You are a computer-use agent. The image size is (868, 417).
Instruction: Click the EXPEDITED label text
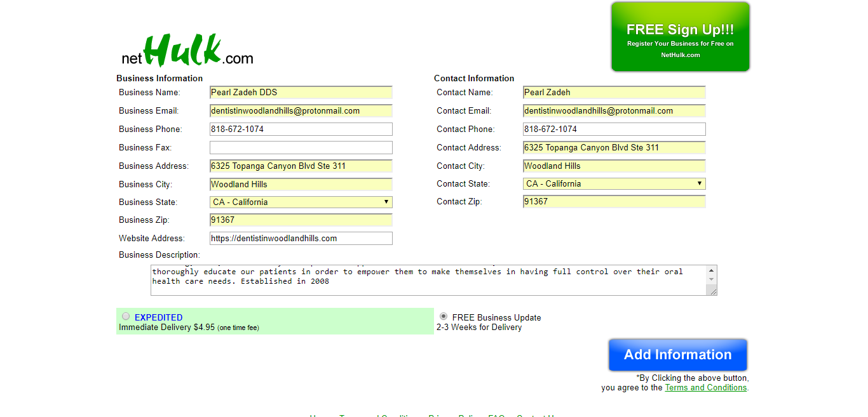(158, 317)
